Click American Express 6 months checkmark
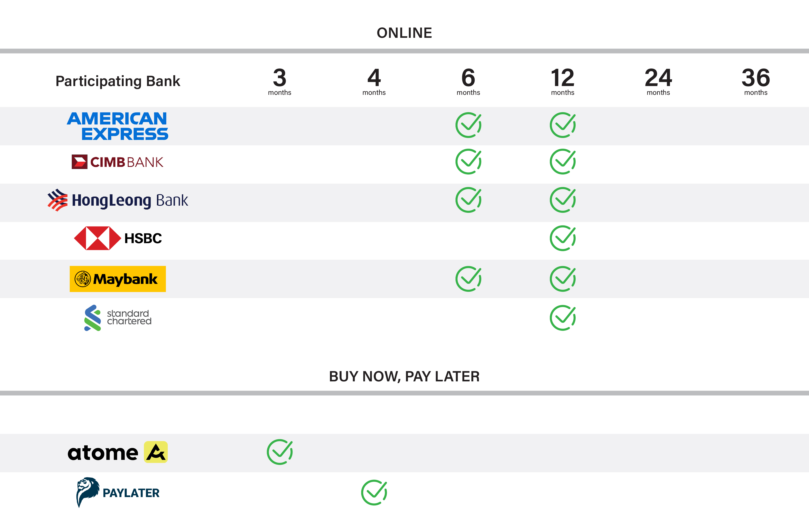The image size is (809, 532). pyautogui.click(x=468, y=125)
